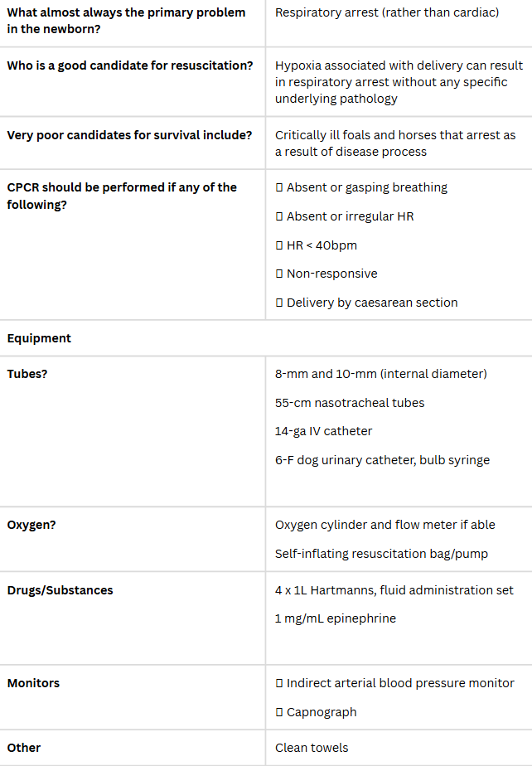The height and width of the screenshot is (766, 532).
Task: Check the 'HR < 40bpm' box
Action: pyautogui.click(x=279, y=245)
